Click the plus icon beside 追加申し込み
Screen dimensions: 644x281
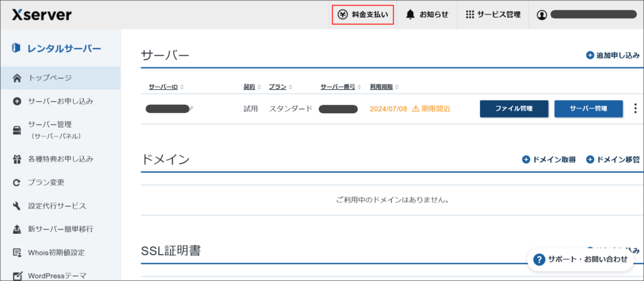590,55
